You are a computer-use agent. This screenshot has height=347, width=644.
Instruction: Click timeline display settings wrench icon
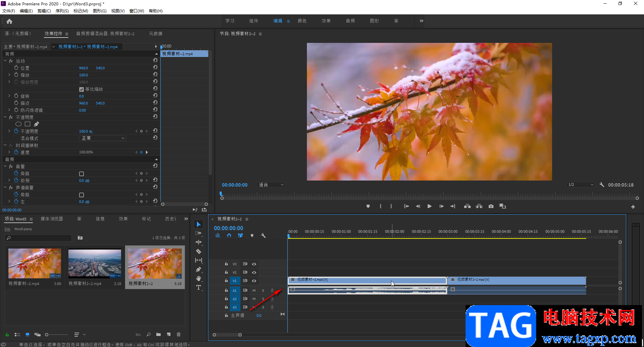point(263,236)
